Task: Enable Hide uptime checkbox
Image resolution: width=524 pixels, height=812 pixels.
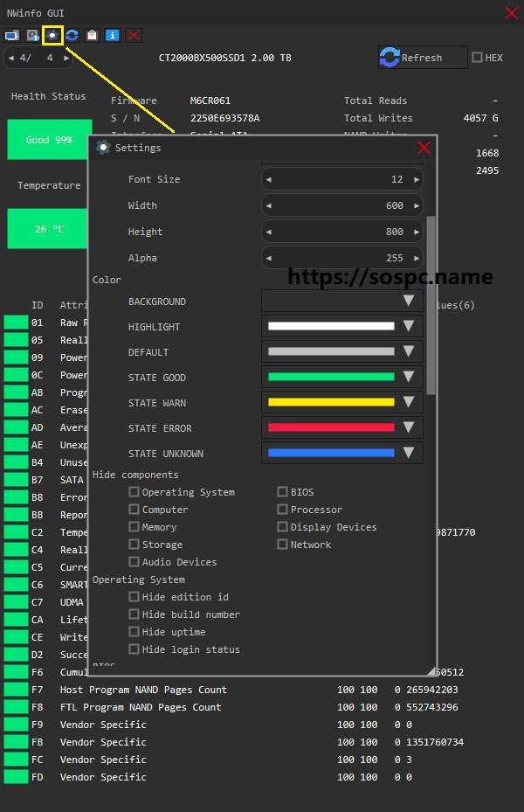Action: (x=134, y=632)
